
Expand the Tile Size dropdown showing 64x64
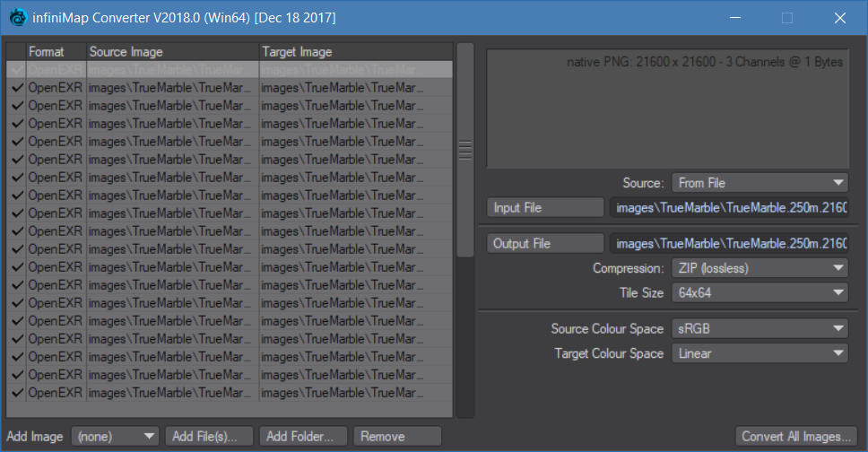[x=759, y=292]
